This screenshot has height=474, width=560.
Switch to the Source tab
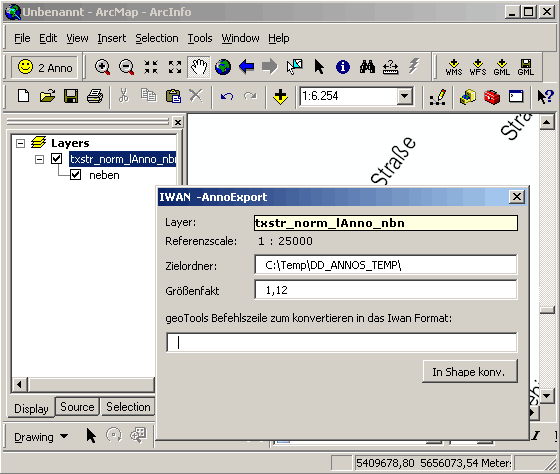[x=77, y=407]
